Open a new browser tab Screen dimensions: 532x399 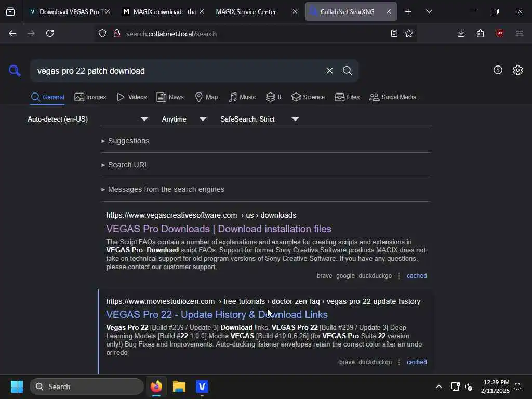click(408, 12)
